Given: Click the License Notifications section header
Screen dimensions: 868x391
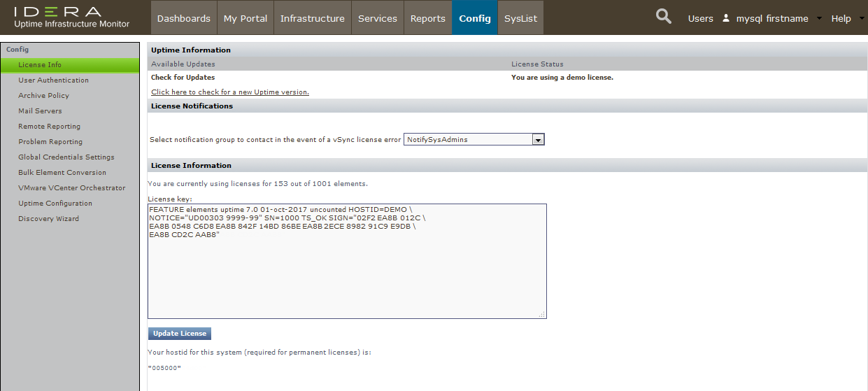Looking at the screenshot, I should (x=507, y=106).
